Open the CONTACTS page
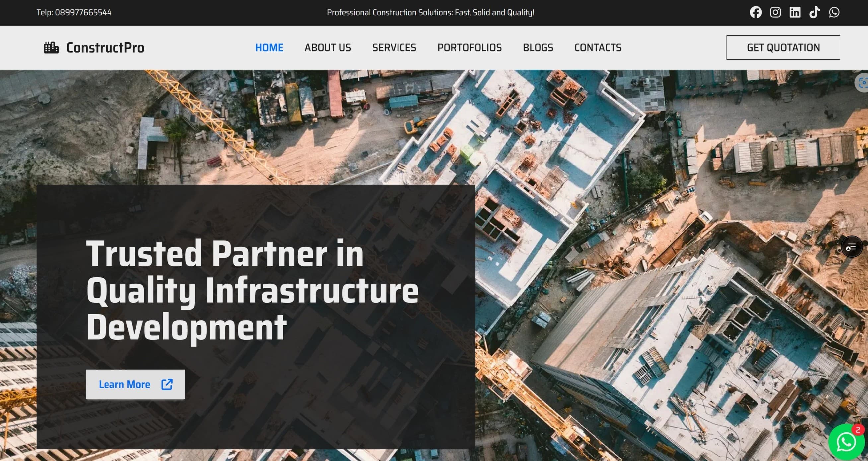 coord(598,48)
